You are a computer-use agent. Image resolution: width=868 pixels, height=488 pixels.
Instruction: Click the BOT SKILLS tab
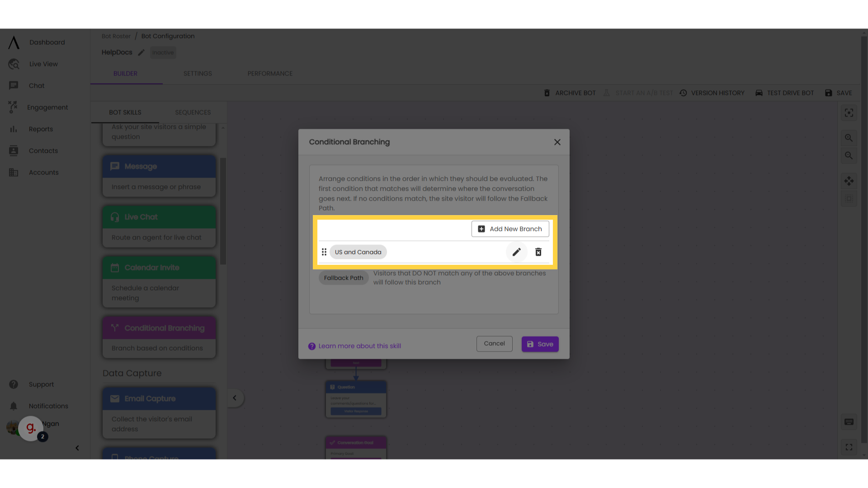pyautogui.click(x=125, y=112)
